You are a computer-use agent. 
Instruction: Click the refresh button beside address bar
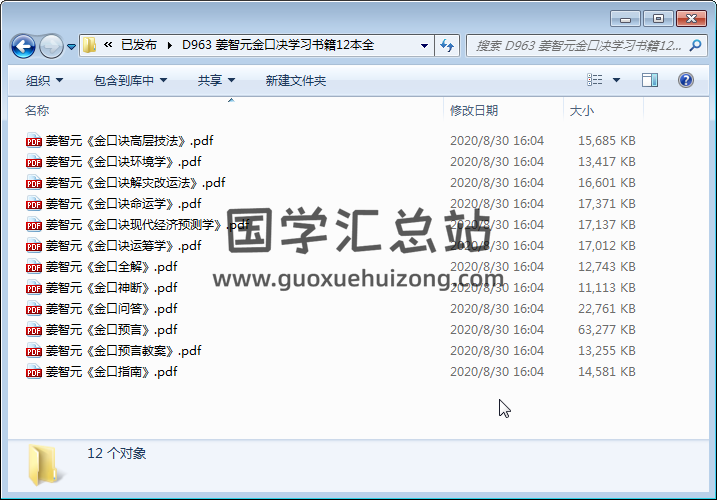[x=447, y=45]
